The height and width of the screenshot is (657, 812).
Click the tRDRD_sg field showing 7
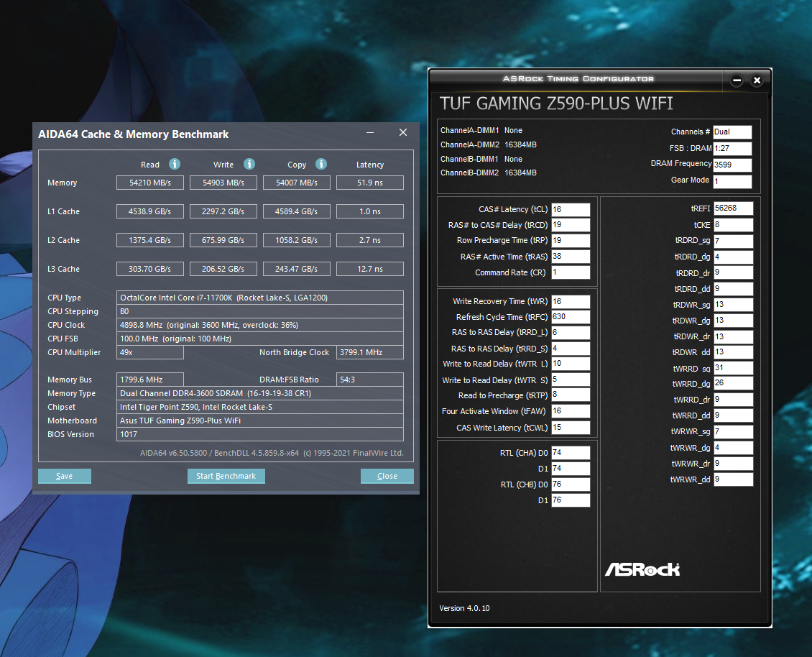[x=733, y=241]
